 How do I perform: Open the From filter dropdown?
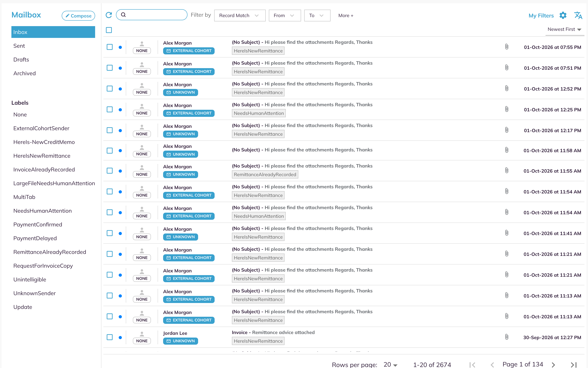click(x=285, y=15)
